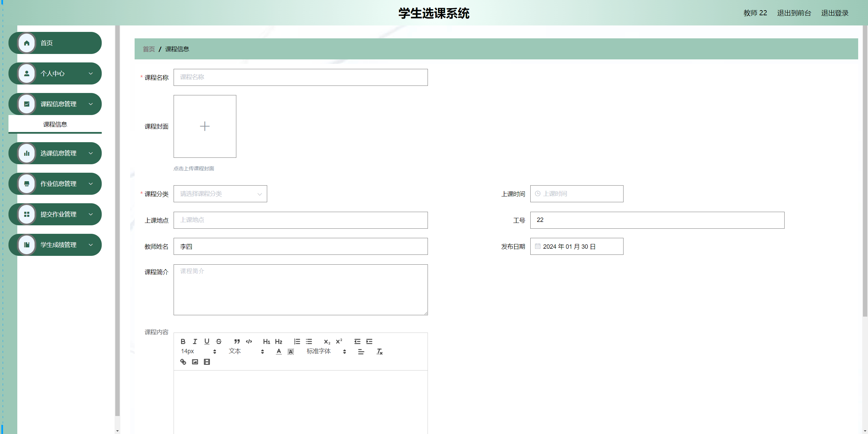Insert a video in the editor toolbar
This screenshot has width=868, height=434.
(207, 362)
